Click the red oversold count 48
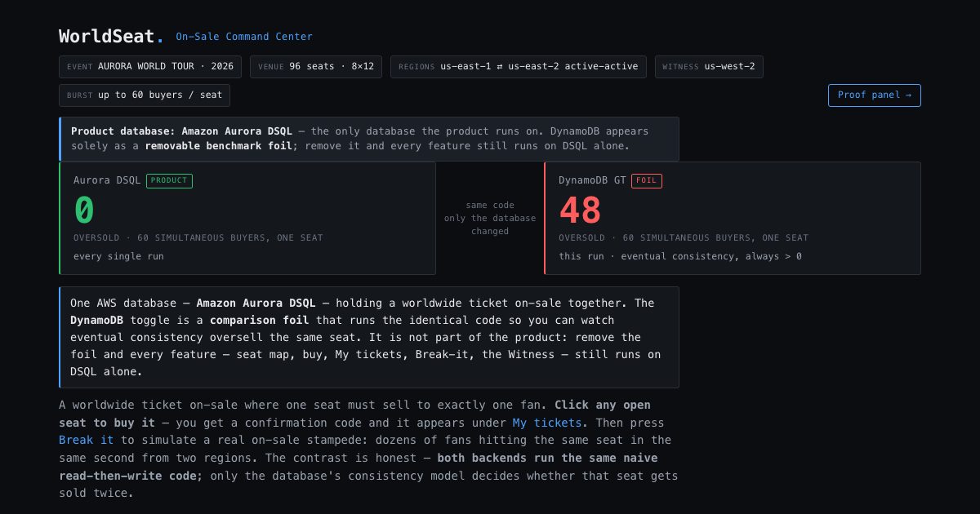The width and height of the screenshot is (980, 514). (x=581, y=210)
